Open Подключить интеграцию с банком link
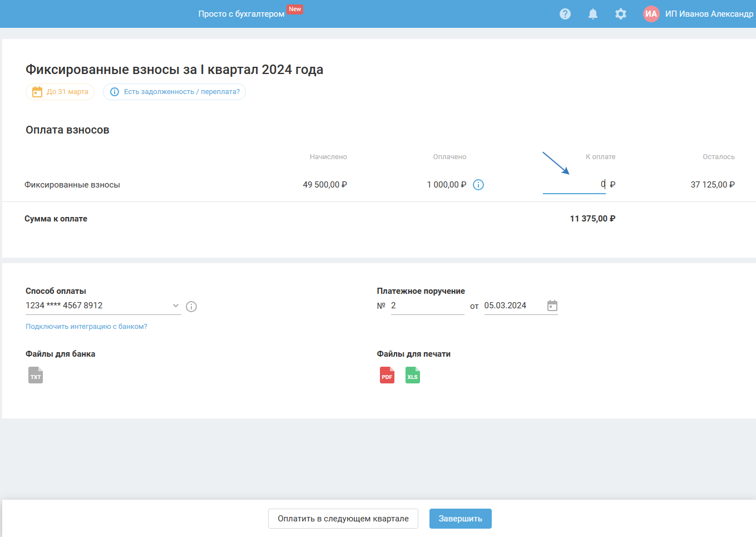The width and height of the screenshot is (756, 537). click(86, 327)
